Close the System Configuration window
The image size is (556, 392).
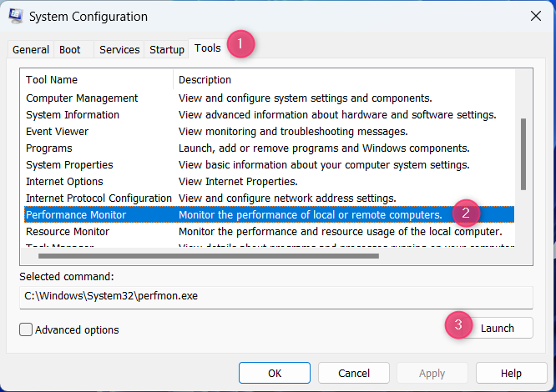coord(534,16)
